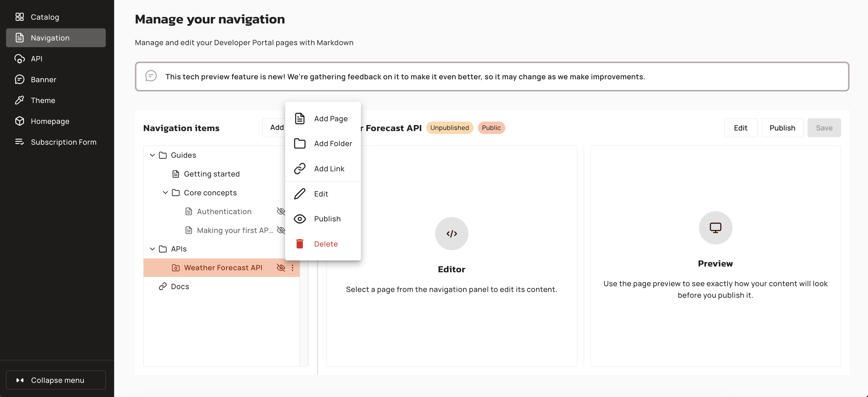Click the three-dot menu on Weather Forecast API
This screenshot has width=868, height=397.
tap(292, 267)
